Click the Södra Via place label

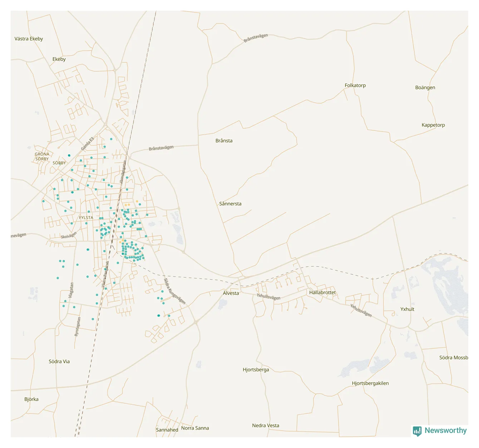click(x=59, y=362)
